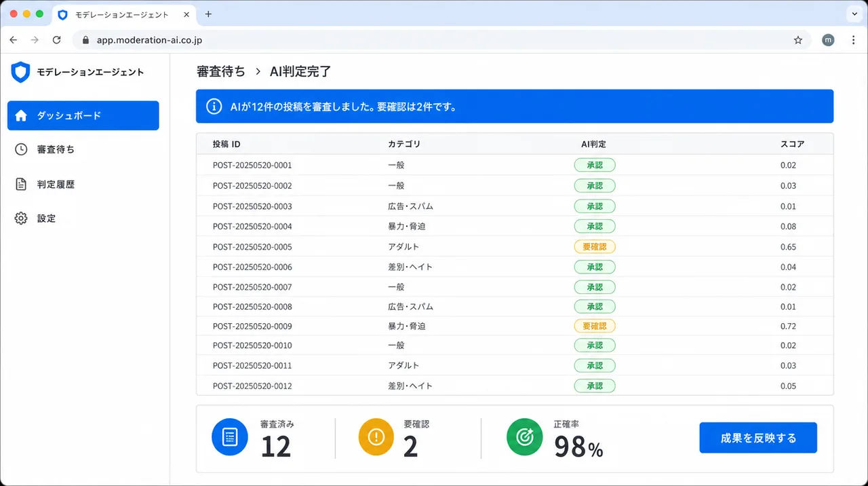Image resolution: width=868 pixels, height=486 pixels.
Task: Open a new browser tab
Action: pos(208,14)
